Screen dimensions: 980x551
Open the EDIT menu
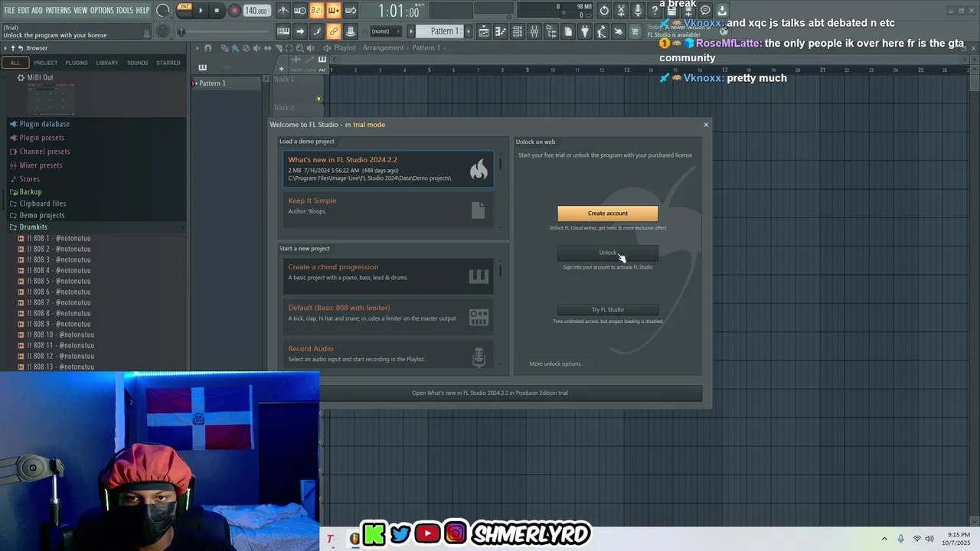click(24, 10)
